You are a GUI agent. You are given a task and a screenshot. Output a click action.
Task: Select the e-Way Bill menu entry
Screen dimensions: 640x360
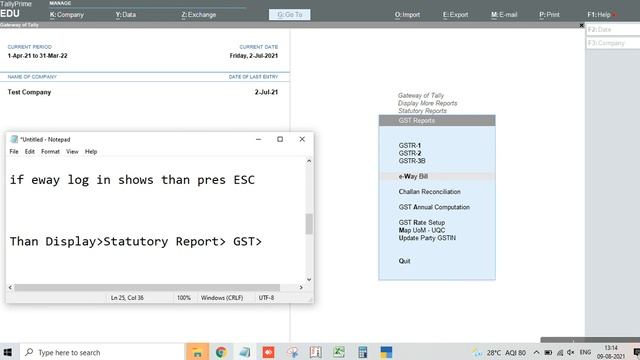click(x=437, y=176)
